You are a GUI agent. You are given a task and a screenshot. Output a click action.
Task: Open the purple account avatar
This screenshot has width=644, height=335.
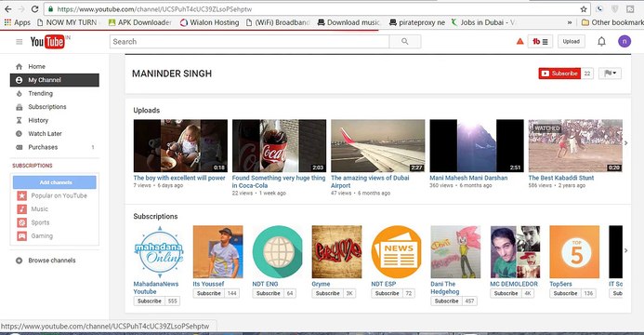[x=624, y=41]
